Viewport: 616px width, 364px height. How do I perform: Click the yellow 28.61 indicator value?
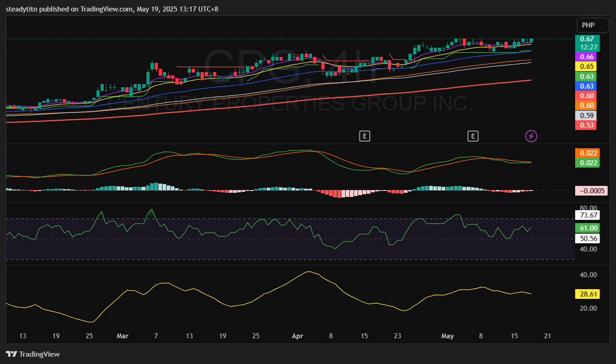[587, 294]
